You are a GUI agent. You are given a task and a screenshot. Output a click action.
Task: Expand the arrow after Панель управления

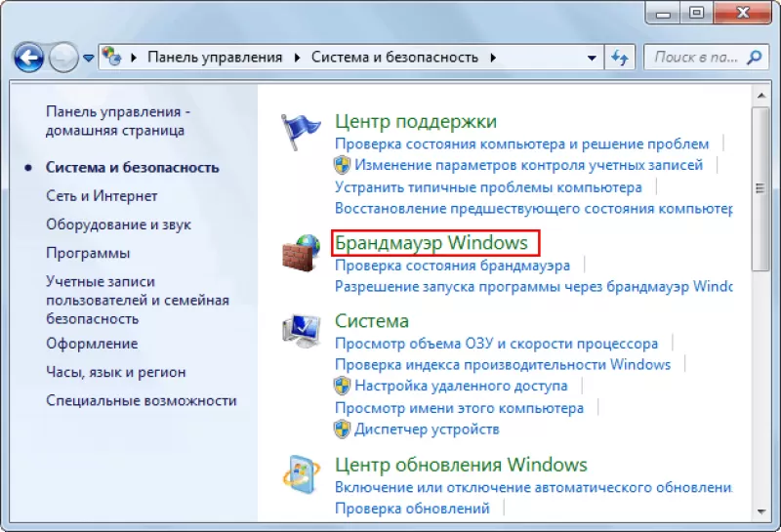pos(297,58)
